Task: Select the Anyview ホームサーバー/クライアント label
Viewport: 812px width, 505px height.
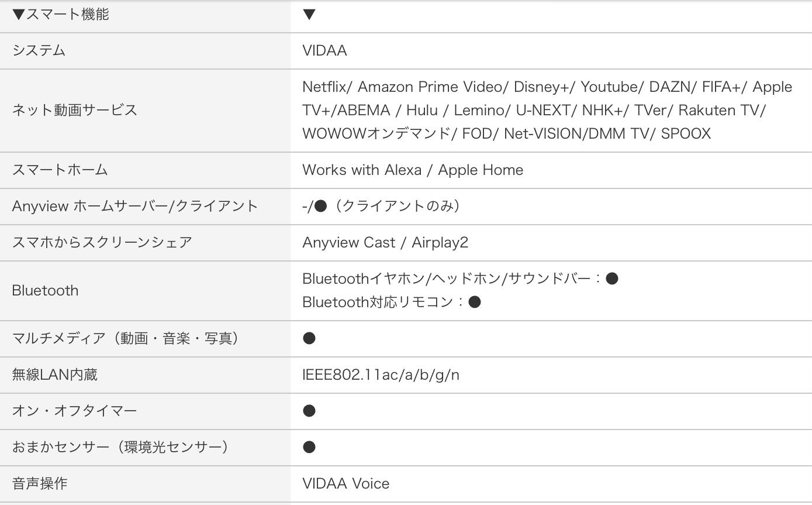Action: [x=134, y=206]
